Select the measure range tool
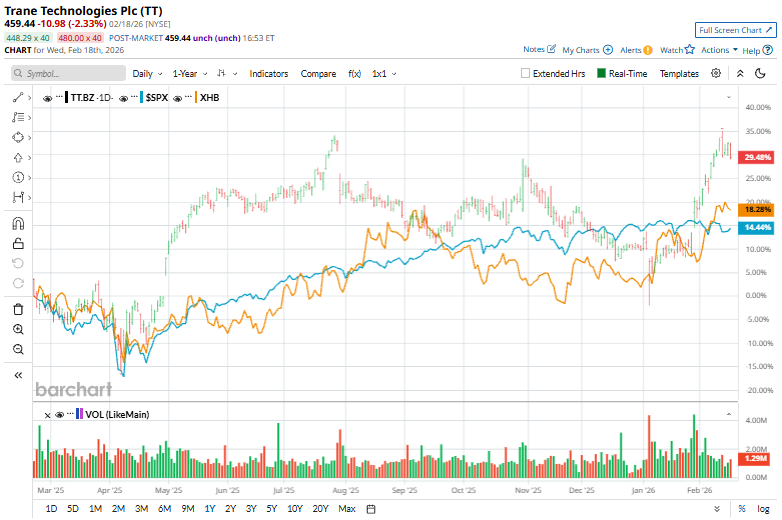The height and width of the screenshot is (520, 782). [x=18, y=197]
